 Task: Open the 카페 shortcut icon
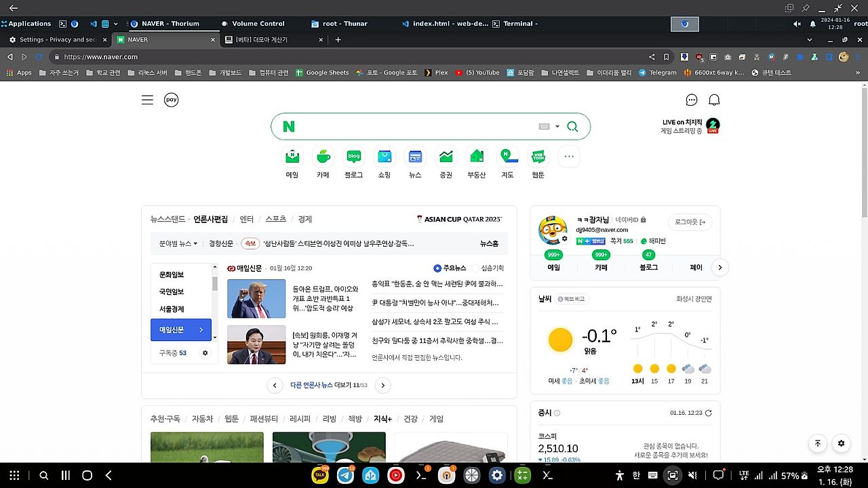pyautogui.click(x=323, y=157)
